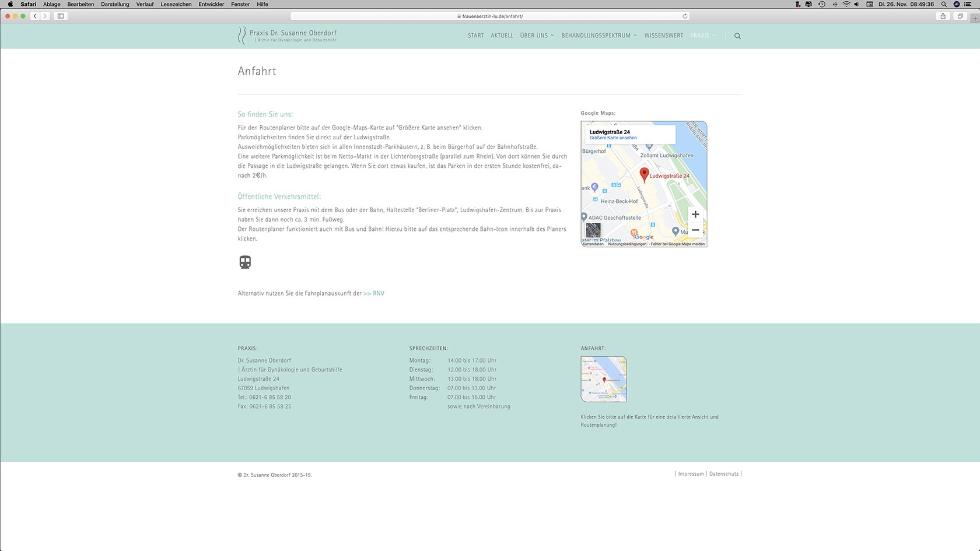Click 'Größere Karte ansehen' map link
The image size is (980, 551).
(x=613, y=138)
